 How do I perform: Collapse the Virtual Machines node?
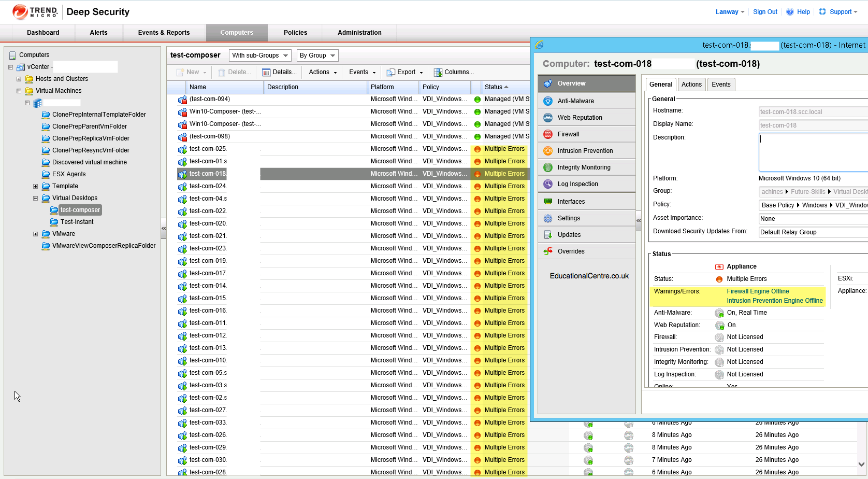click(x=19, y=91)
